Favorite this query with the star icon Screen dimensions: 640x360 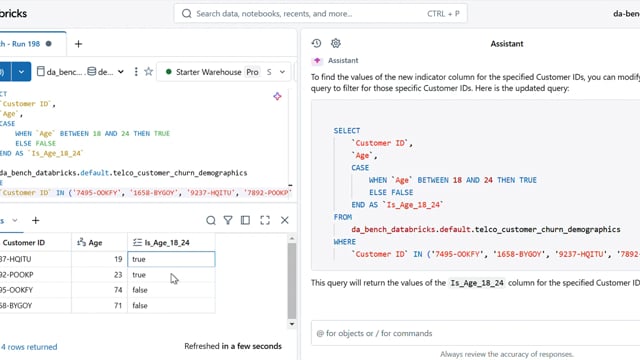pos(149,72)
